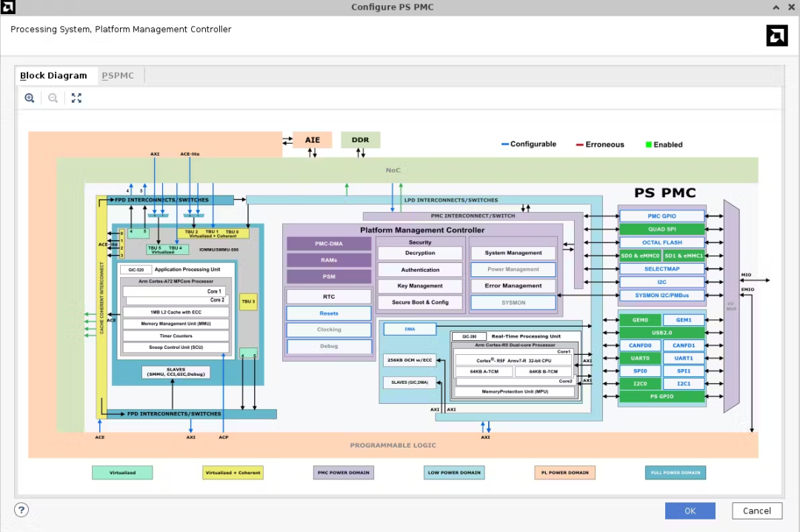Switch to the PSPMC tab
Image resolution: width=800 pixels, height=532 pixels.
coord(118,76)
